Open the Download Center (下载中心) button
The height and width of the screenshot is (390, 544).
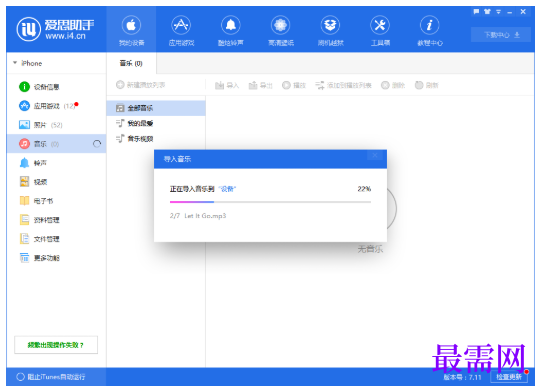coord(501,35)
